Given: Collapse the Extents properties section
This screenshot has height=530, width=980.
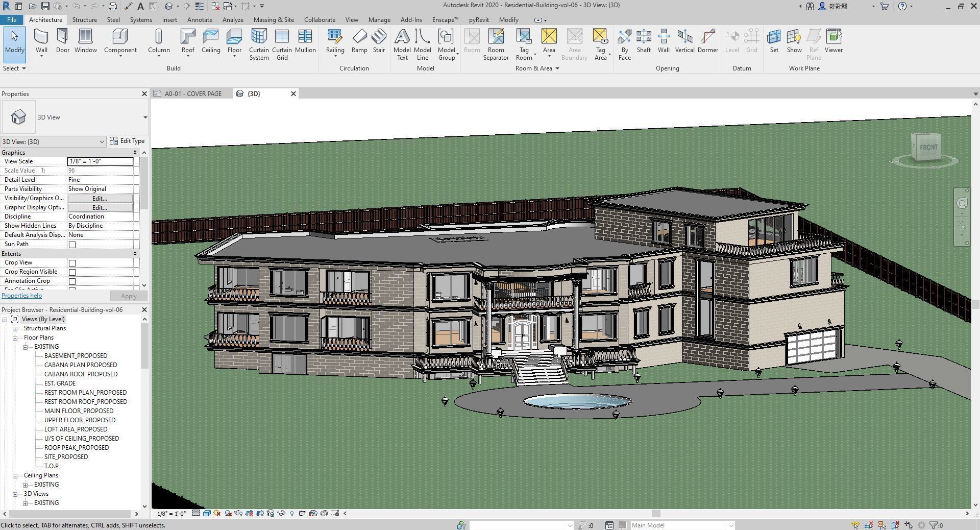Looking at the screenshot, I should click(135, 254).
